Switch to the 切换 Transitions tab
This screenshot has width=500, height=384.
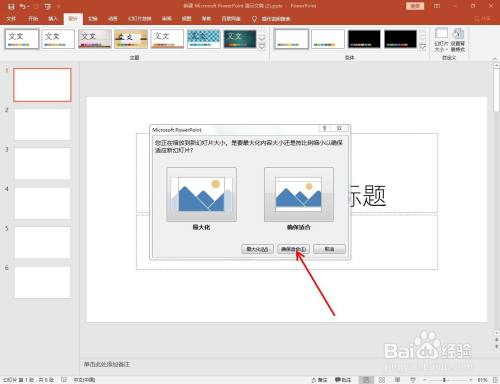tap(93, 19)
